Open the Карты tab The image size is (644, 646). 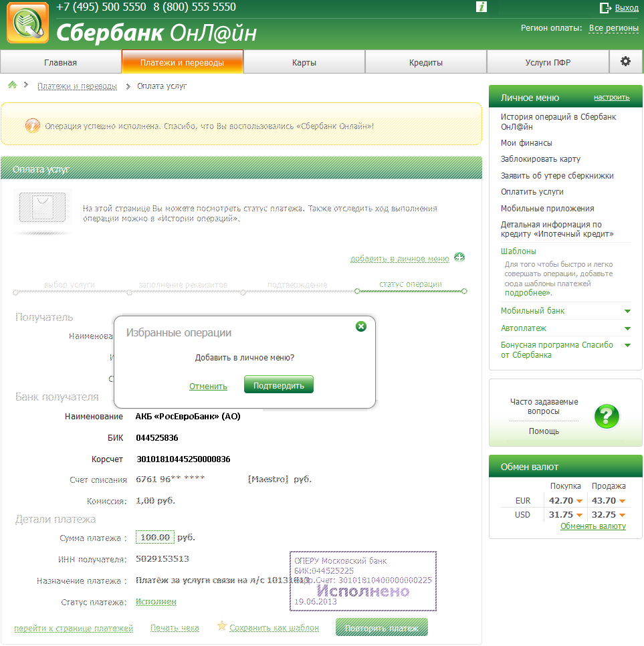pyautogui.click(x=304, y=62)
